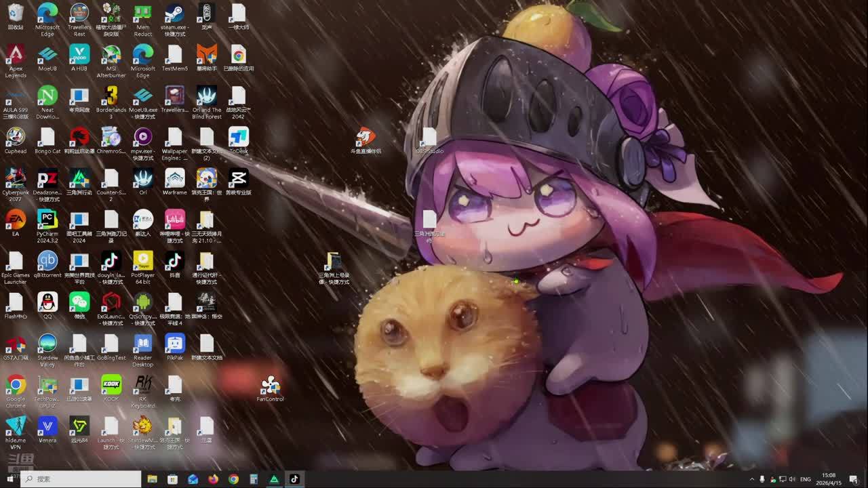Launch the EA app
Image resolution: width=868 pixels, height=488 pixels.
(x=16, y=220)
